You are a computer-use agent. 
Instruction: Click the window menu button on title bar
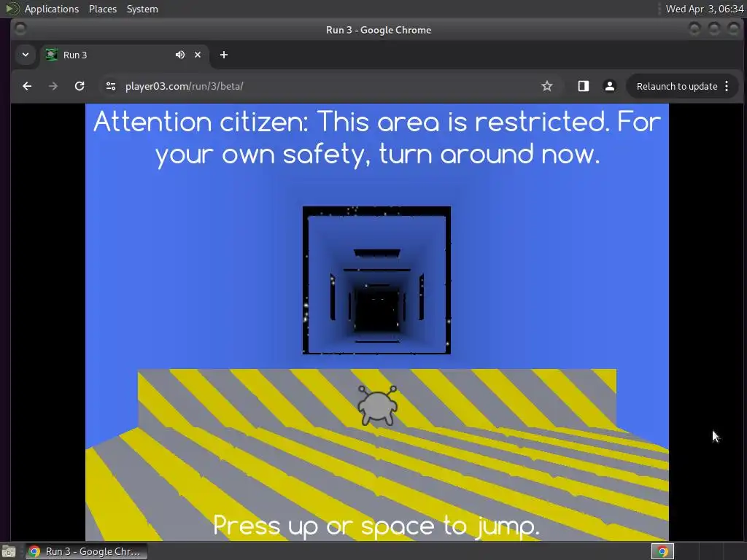point(20,29)
